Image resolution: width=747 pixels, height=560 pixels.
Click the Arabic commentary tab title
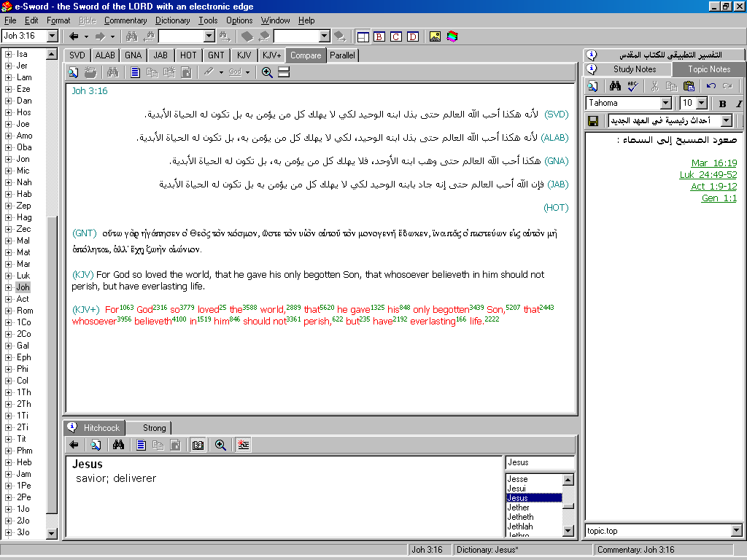click(x=671, y=55)
